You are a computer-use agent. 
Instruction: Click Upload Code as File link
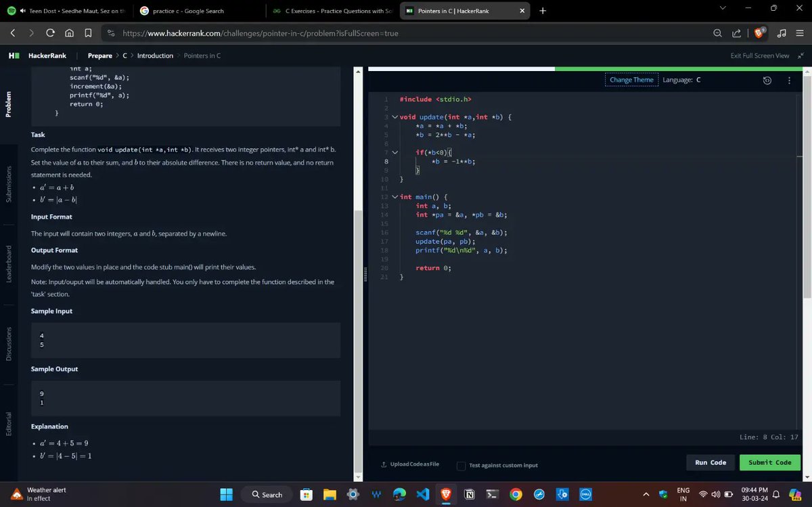point(411,464)
